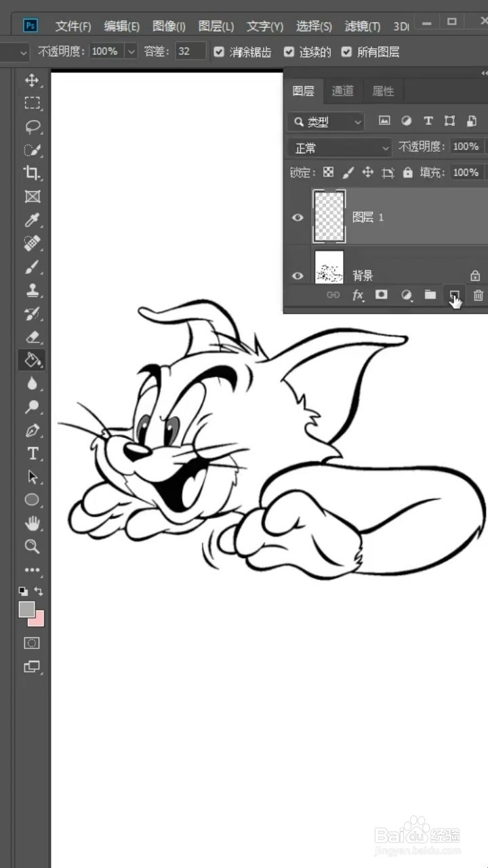488x868 pixels.
Task: Lock transparent pixels
Action: point(328,172)
